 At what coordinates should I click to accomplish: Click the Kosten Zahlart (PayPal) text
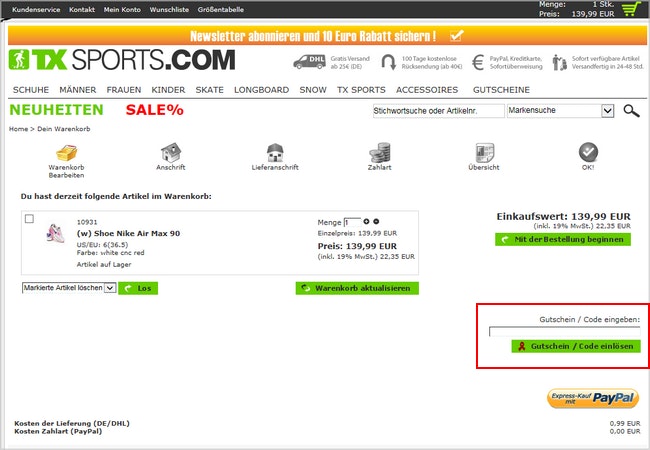point(58,431)
